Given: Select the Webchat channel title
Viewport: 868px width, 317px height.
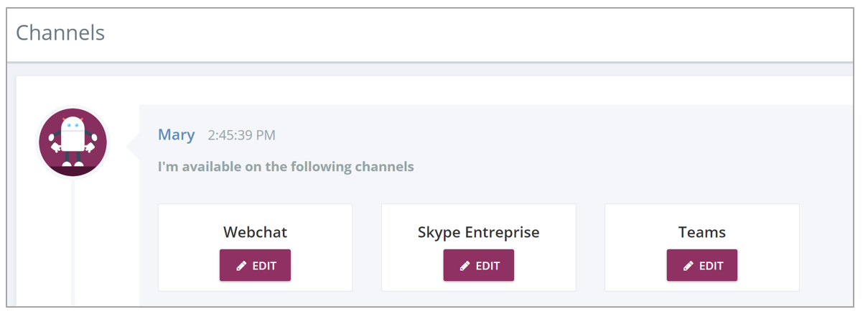Looking at the screenshot, I should [255, 232].
